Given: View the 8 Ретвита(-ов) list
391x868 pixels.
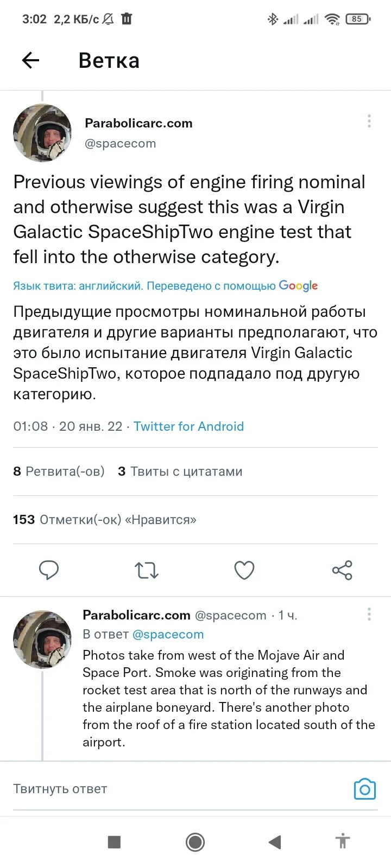Looking at the screenshot, I should click(59, 471).
